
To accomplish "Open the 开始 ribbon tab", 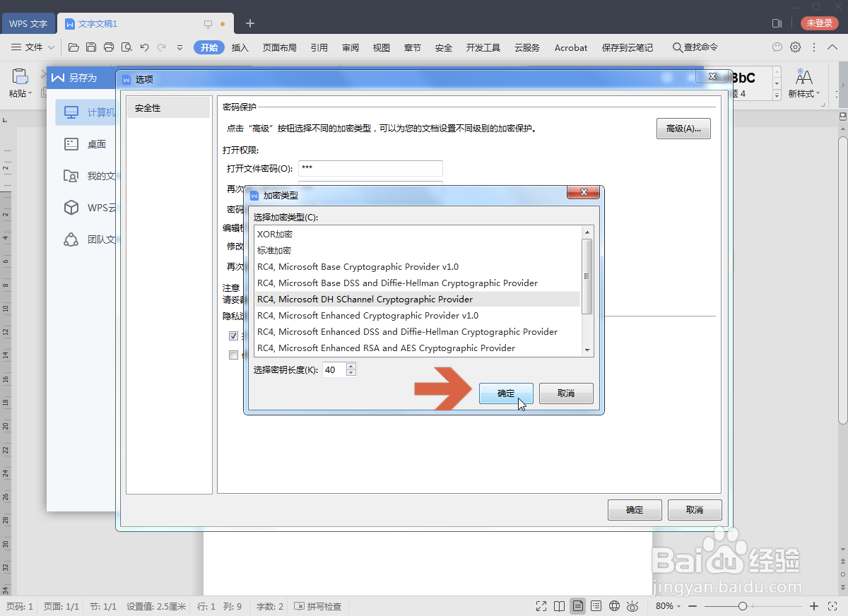I will (x=209, y=47).
